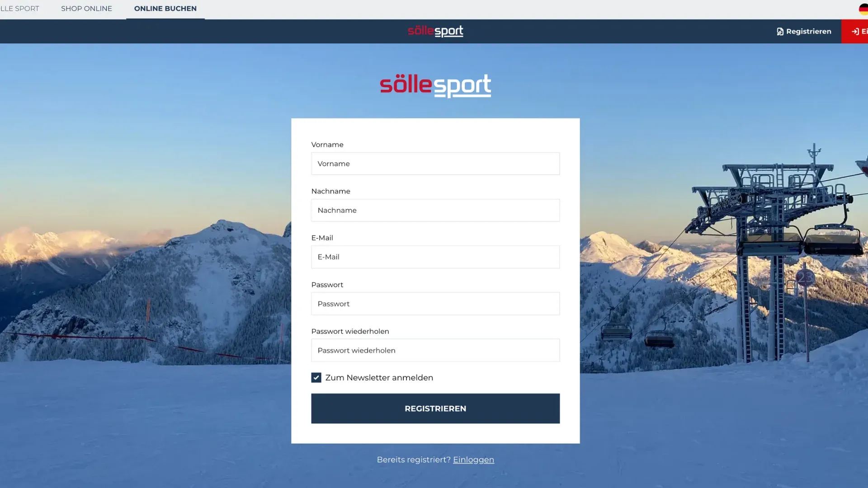The image size is (868, 488).
Task: Open the partially visible LLE SPORT tab
Action: point(19,9)
